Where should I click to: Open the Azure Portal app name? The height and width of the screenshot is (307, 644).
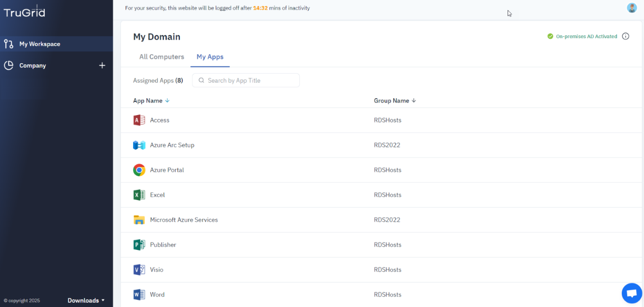tap(167, 170)
